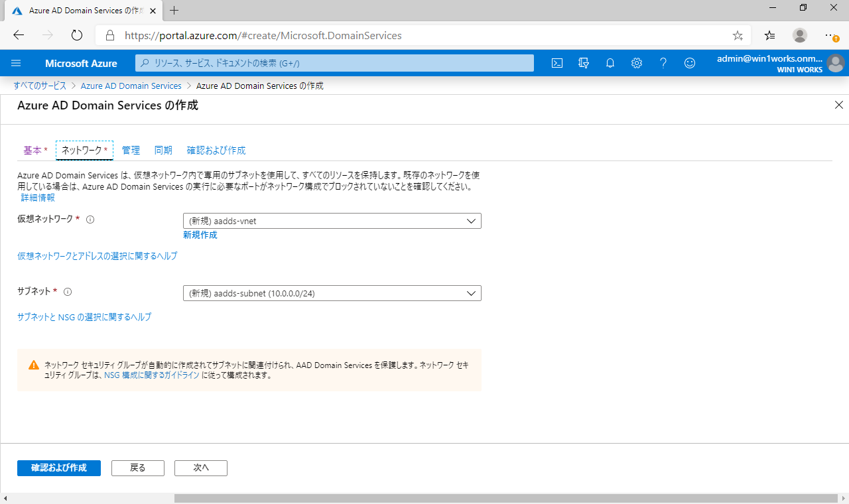Focus the resource search box
Screen dimensions: 849x504
click(335, 63)
